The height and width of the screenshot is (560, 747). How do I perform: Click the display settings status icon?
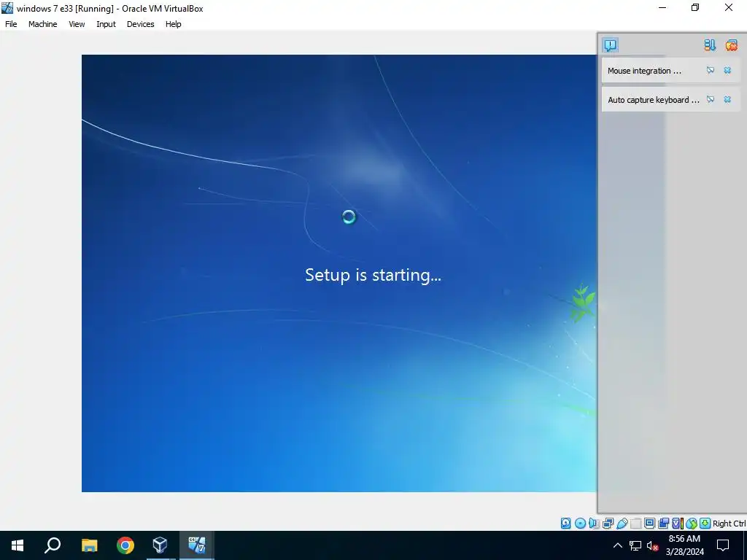tap(649, 524)
